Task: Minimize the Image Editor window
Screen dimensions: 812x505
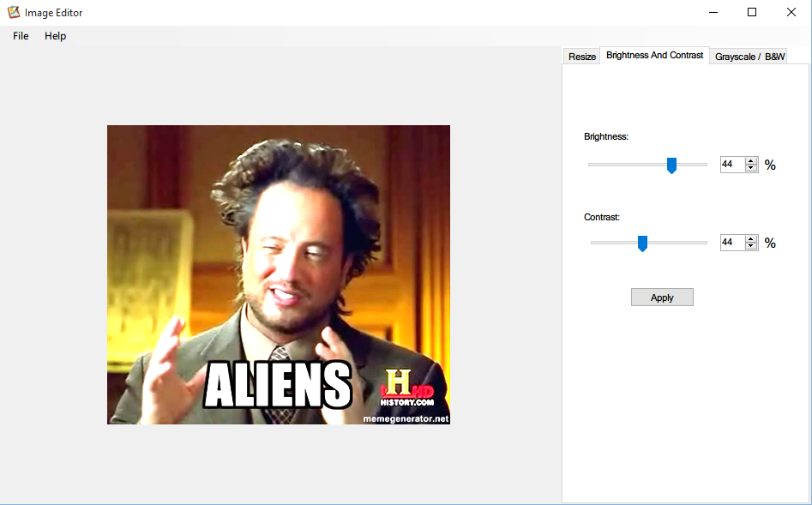Action: pos(713,12)
